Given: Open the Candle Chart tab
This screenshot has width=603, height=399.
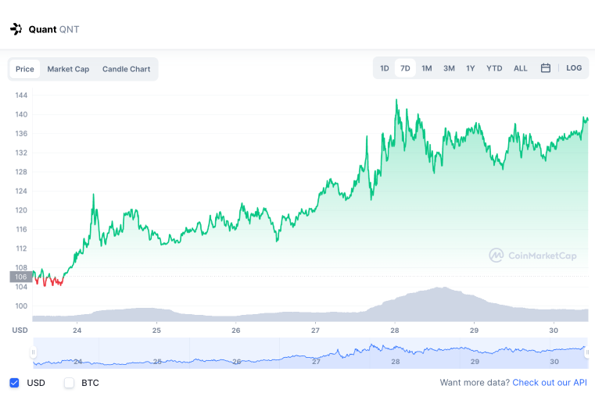Looking at the screenshot, I should click(126, 69).
